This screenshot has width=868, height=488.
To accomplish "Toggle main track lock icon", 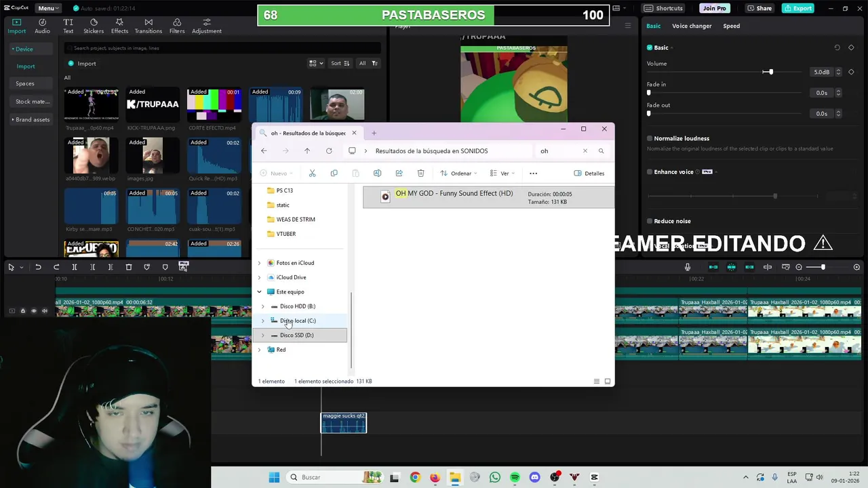I will click(22, 311).
